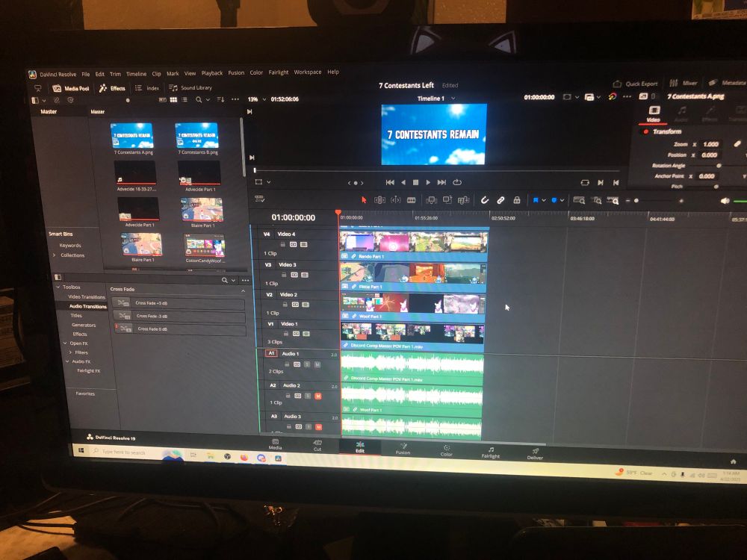Image resolution: width=747 pixels, height=560 pixels.
Task: Open the Marker color dropdown arrow
Action: click(562, 200)
